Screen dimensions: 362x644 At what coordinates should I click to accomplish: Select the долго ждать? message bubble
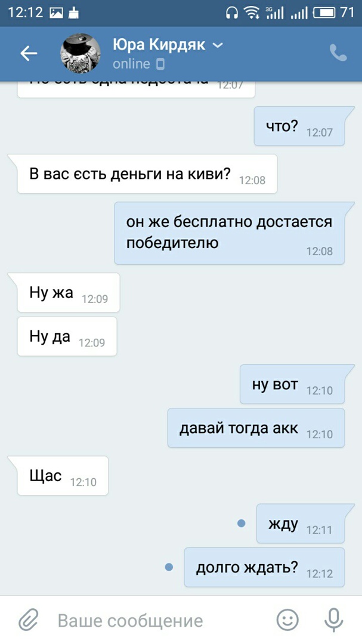(x=264, y=567)
